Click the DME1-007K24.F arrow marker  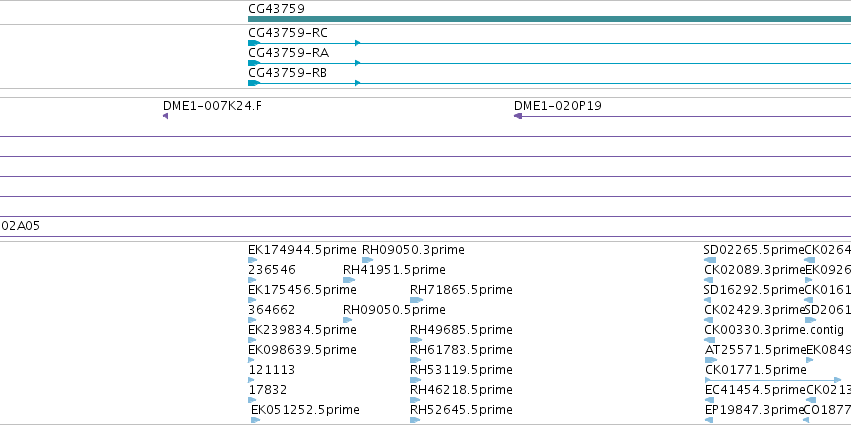(x=166, y=116)
